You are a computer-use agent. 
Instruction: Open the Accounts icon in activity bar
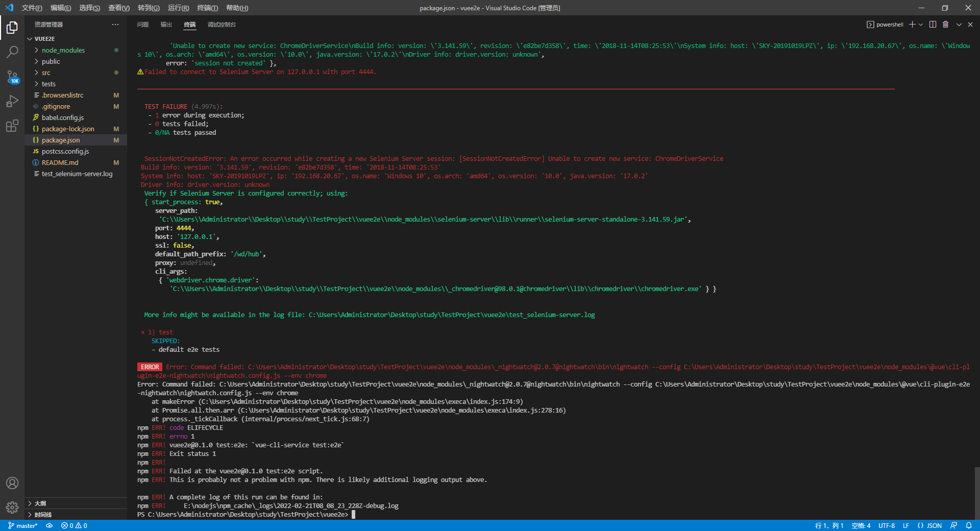(12, 483)
